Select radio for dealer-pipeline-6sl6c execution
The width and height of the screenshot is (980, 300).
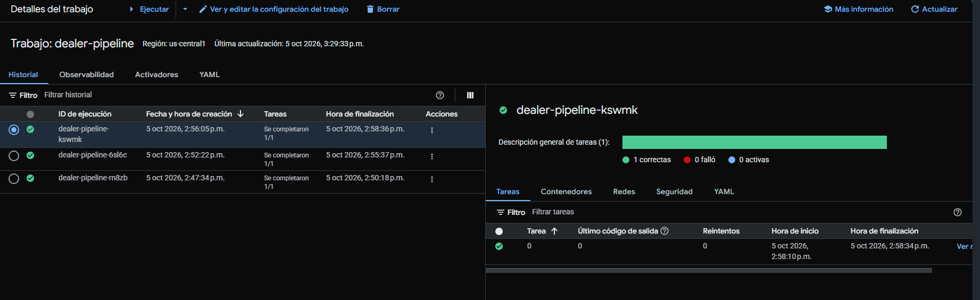coord(14,155)
